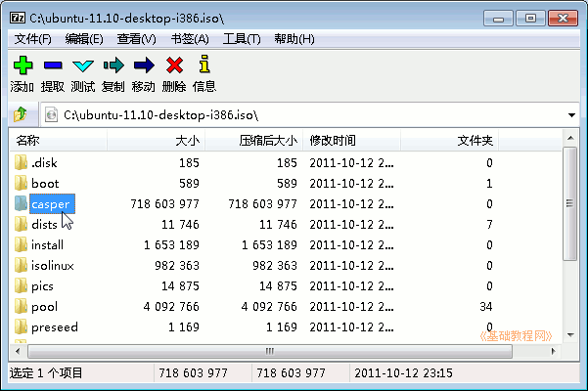Image resolution: width=588 pixels, height=391 pixels.
Task: Sort by 修改时间 column header
Action: click(x=352, y=141)
